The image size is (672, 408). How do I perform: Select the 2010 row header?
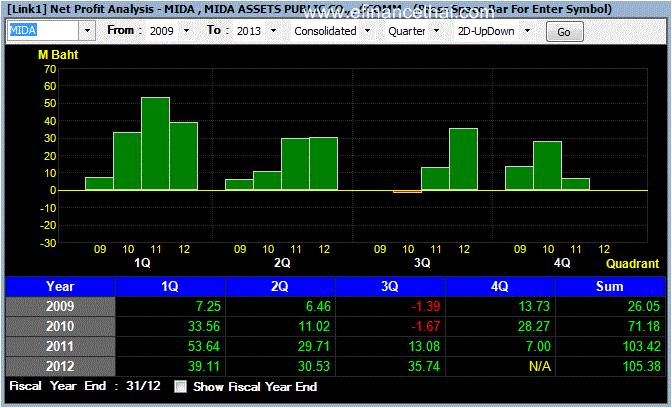(60, 327)
